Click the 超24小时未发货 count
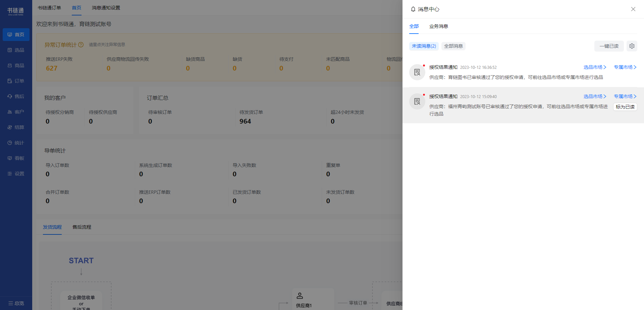The width and height of the screenshot is (644, 310). (333, 121)
